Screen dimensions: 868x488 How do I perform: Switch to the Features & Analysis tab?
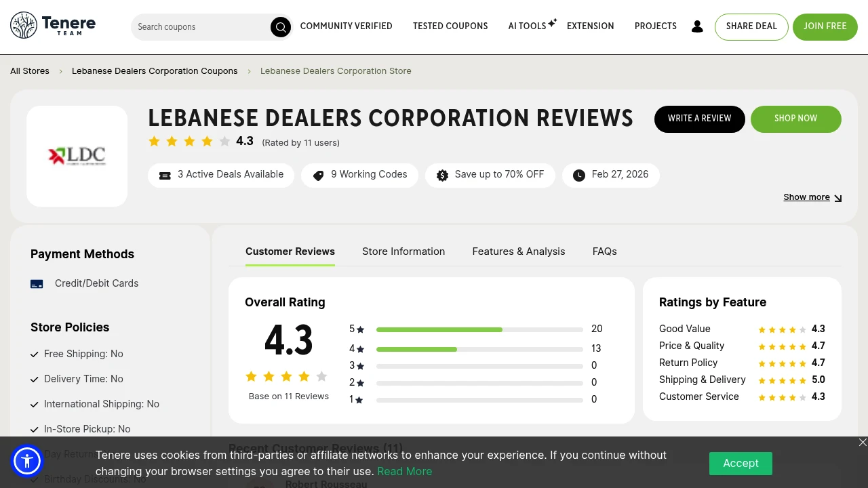click(x=519, y=251)
